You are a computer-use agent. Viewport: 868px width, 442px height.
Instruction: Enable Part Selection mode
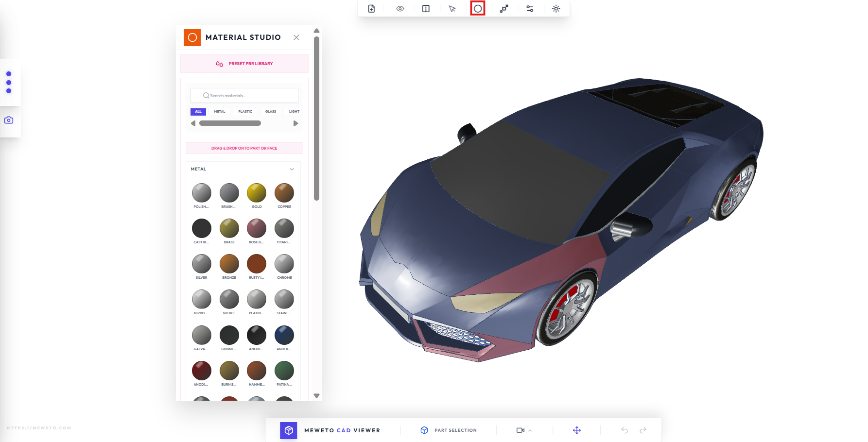click(449, 430)
